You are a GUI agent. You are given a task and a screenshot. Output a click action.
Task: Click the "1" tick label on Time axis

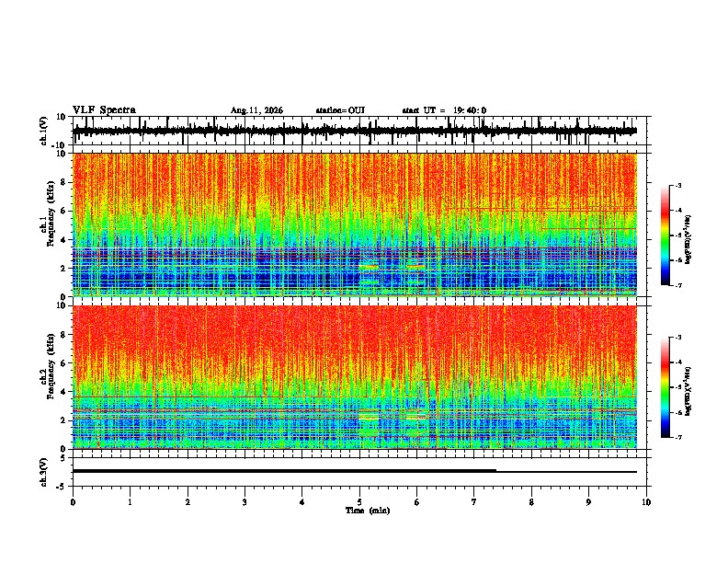coord(130,502)
